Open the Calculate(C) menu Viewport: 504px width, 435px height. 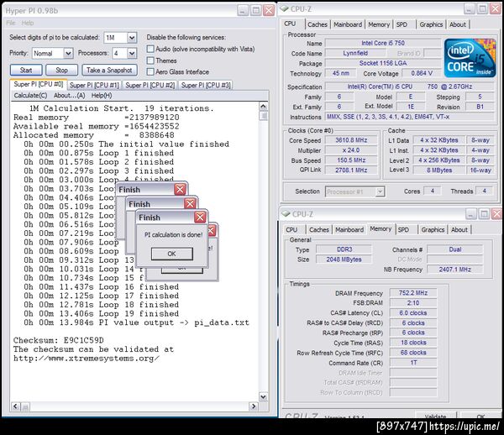(30, 96)
